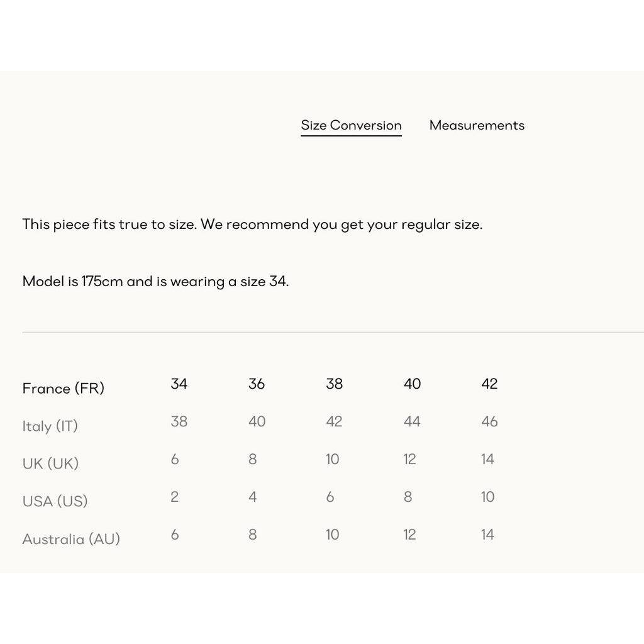Click the Italy (IT) row label

(x=50, y=426)
